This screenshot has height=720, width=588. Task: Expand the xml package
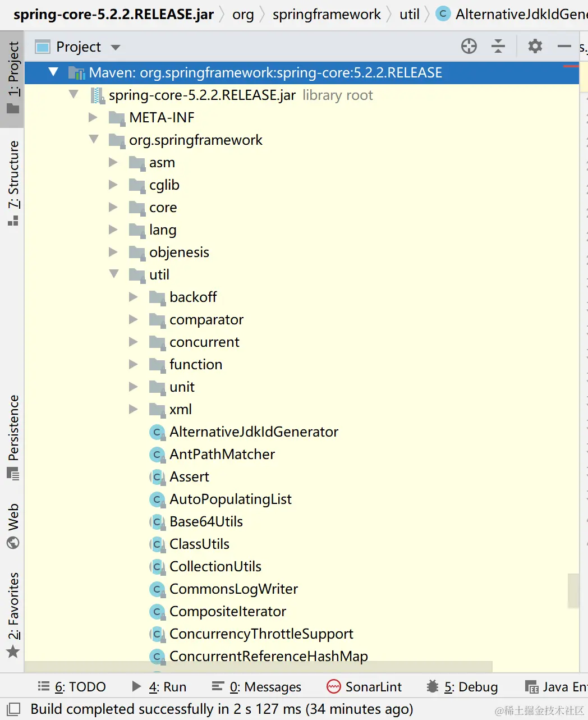(134, 409)
